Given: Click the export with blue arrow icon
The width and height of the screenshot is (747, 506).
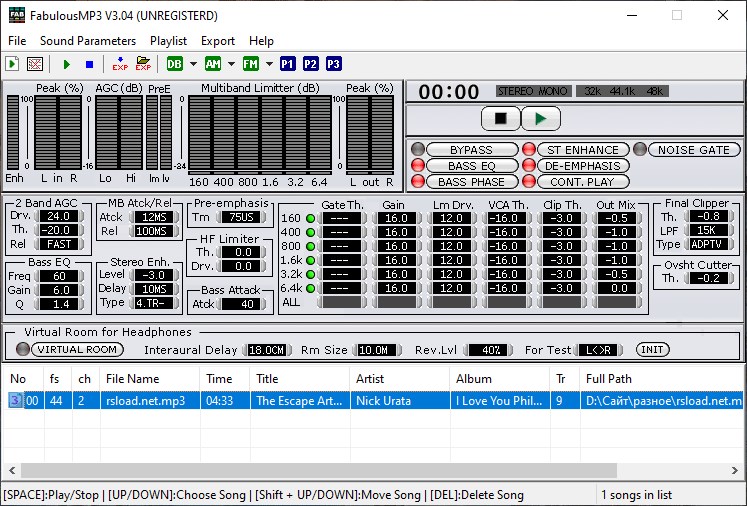Looking at the screenshot, I should point(120,64).
